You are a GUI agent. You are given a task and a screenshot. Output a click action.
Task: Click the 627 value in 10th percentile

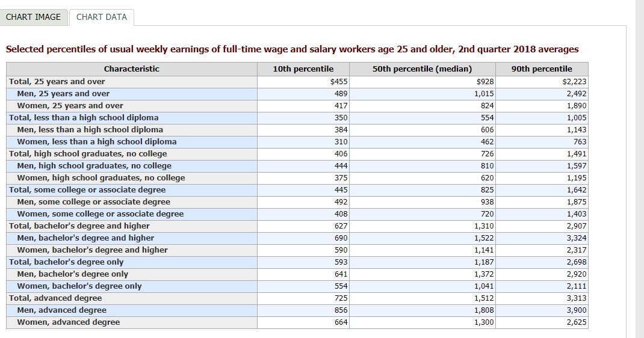tap(341, 226)
